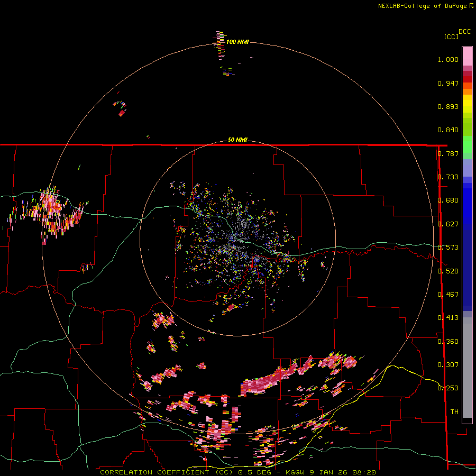Click the 0.787 scale value
476x476 pixels.
pyautogui.click(x=448, y=153)
